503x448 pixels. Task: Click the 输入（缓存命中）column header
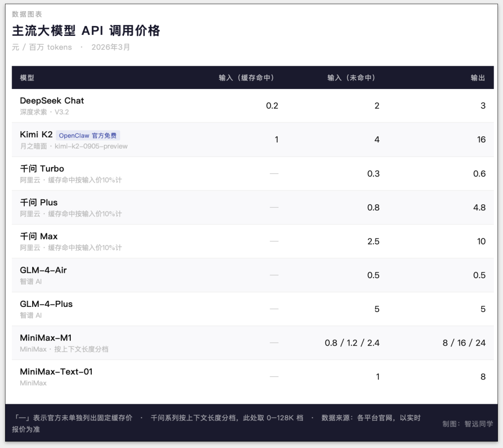coord(246,78)
